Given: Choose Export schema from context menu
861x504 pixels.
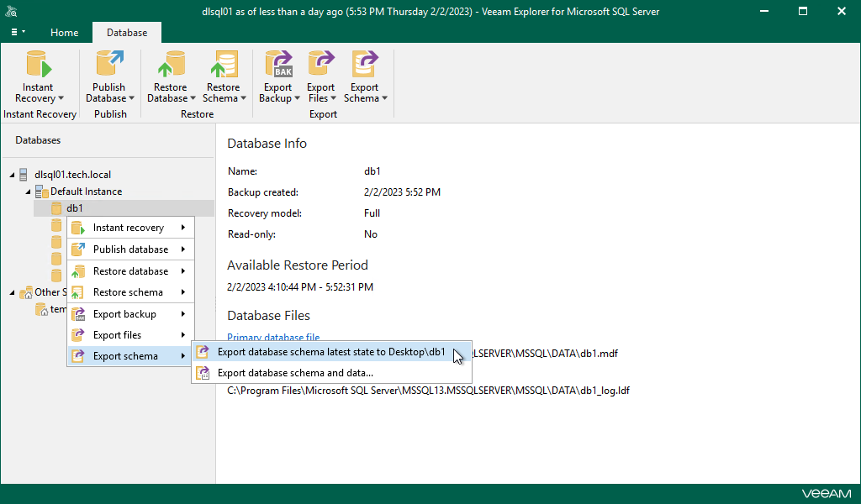Looking at the screenshot, I should click(130, 356).
